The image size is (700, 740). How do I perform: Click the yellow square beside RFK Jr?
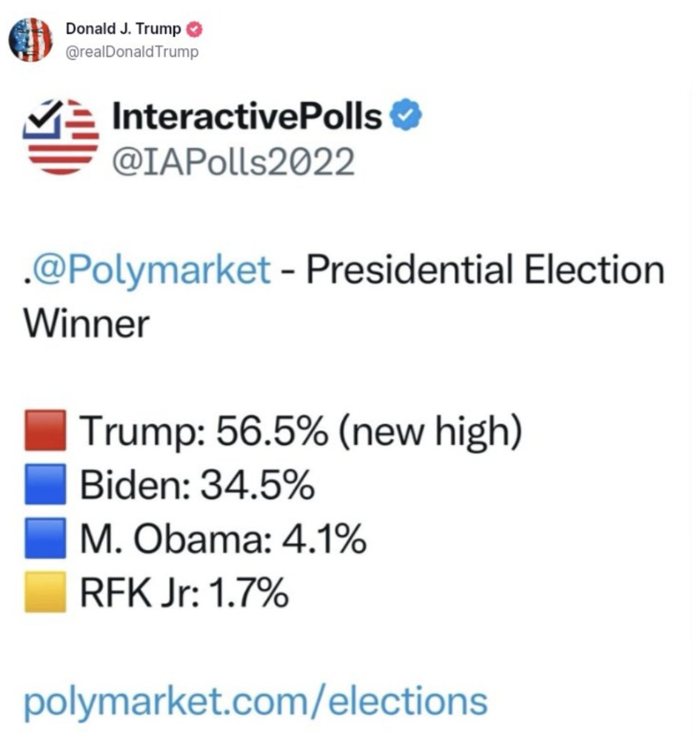pyautogui.click(x=45, y=592)
